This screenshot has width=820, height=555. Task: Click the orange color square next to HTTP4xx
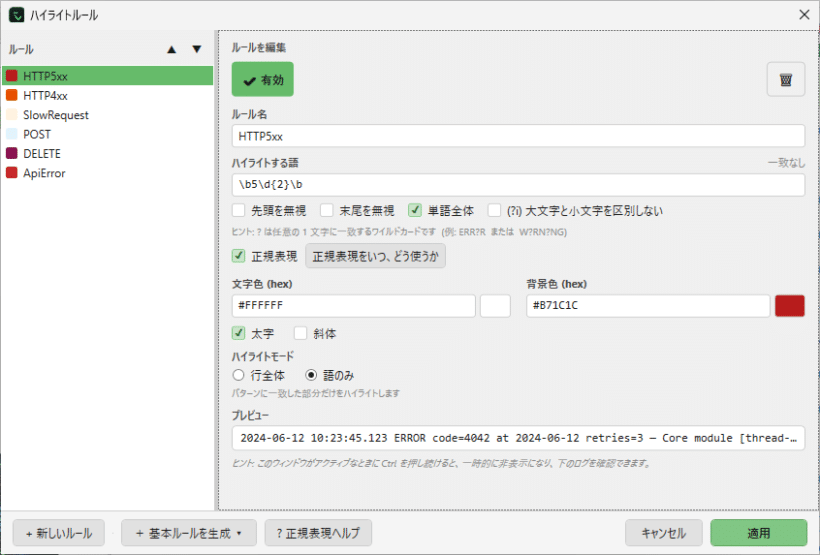click(12, 95)
